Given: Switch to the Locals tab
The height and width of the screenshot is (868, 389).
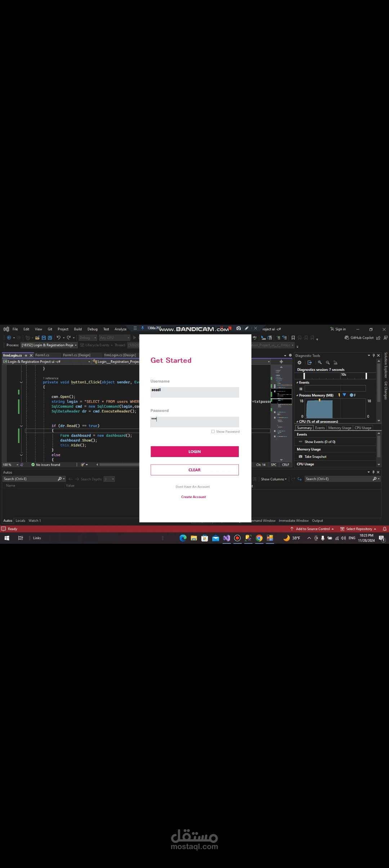Looking at the screenshot, I should click(21, 521).
